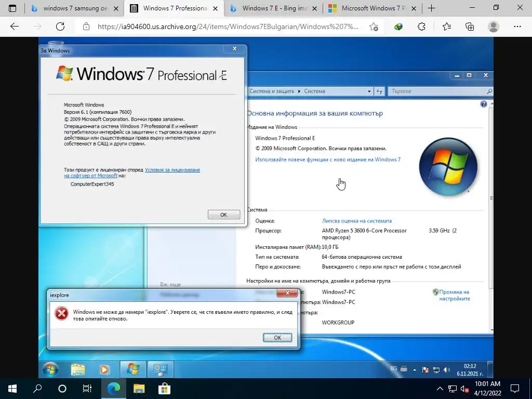This screenshot has height=399, width=532.
Task: Click the Windows 7 clock showing 02:12
Action: click(470, 370)
